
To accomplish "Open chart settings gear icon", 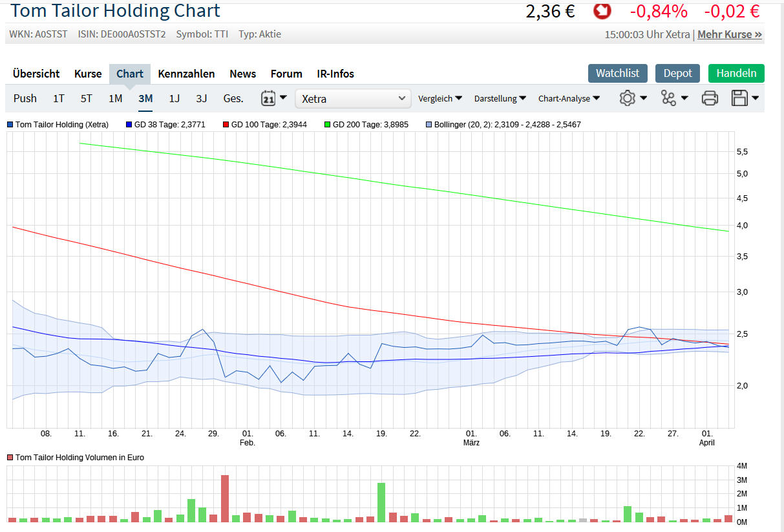I will click(x=627, y=98).
